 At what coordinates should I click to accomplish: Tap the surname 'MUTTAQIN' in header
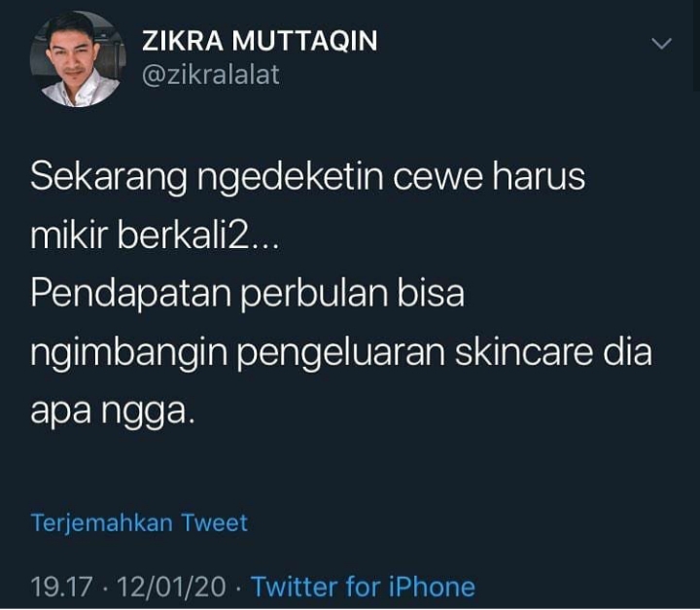pos(305,41)
